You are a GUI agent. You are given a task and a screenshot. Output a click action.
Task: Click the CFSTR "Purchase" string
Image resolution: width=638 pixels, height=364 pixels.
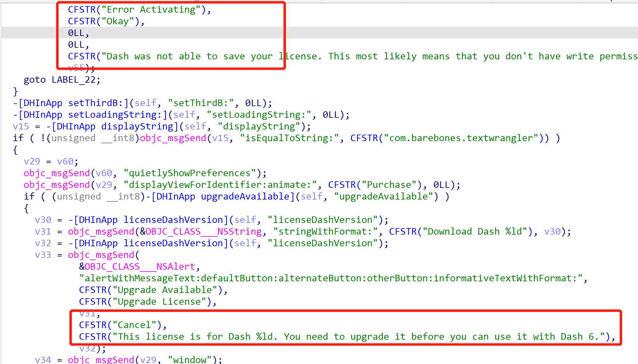[x=389, y=185]
